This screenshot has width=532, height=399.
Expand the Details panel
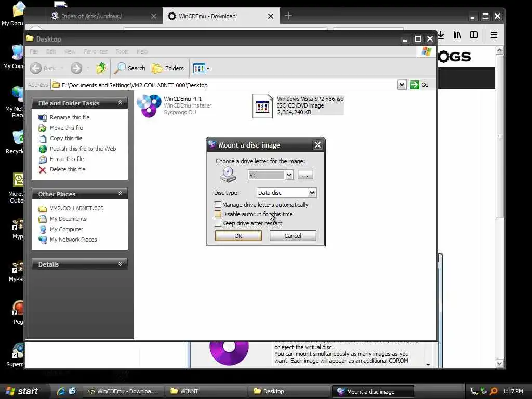120,264
